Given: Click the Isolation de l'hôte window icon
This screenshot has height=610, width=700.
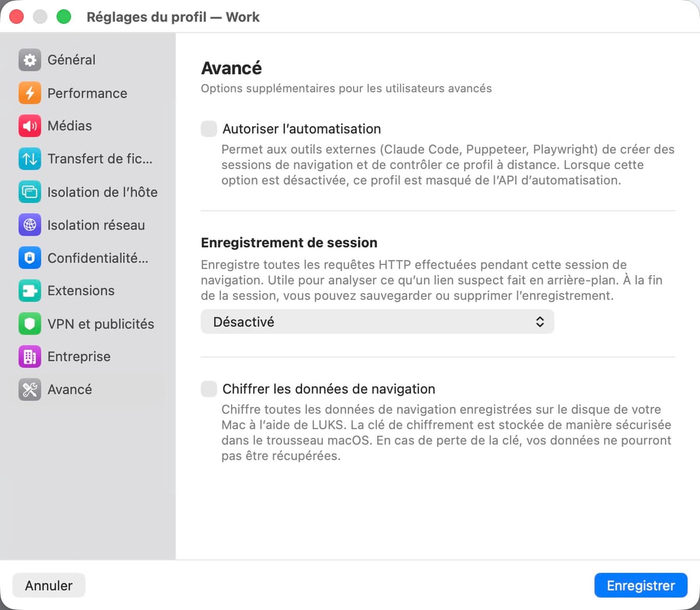Looking at the screenshot, I should [30, 192].
